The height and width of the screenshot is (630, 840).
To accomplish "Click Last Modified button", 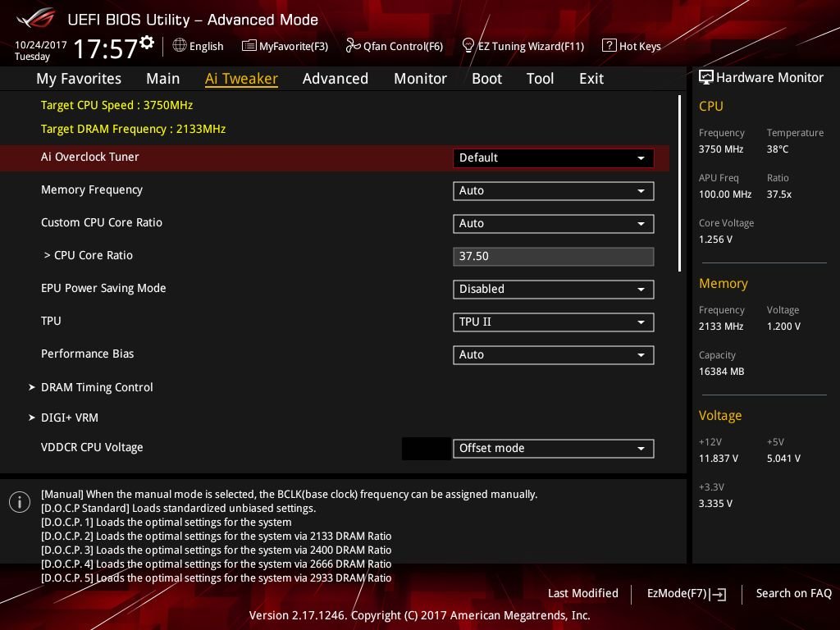I will point(583,593).
